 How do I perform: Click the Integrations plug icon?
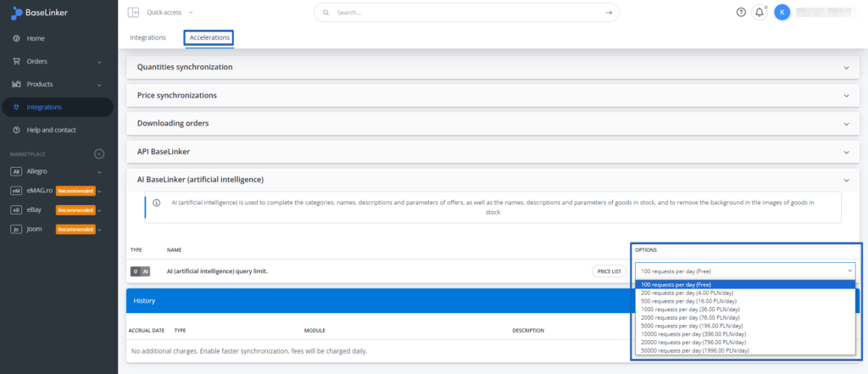point(16,107)
